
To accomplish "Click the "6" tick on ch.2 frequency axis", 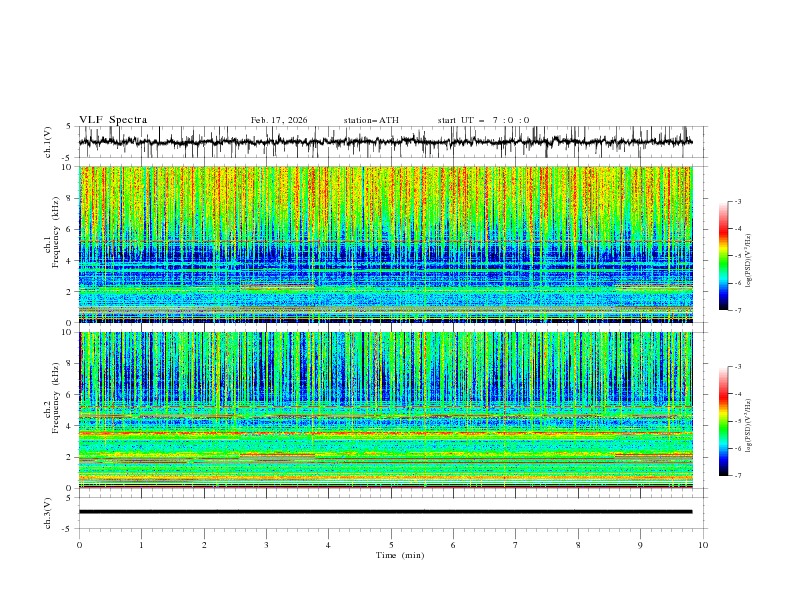I will [70, 395].
